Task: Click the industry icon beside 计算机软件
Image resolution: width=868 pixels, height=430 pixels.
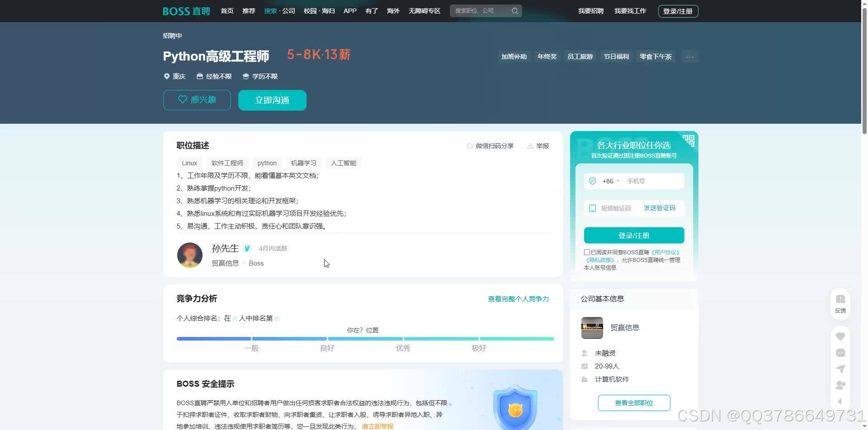Action: click(x=585, y=379)
